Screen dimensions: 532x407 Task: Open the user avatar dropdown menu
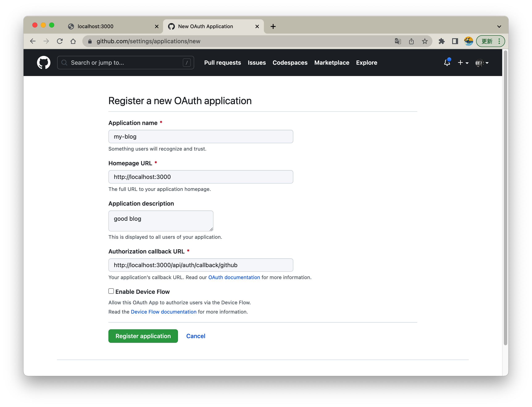482,63
